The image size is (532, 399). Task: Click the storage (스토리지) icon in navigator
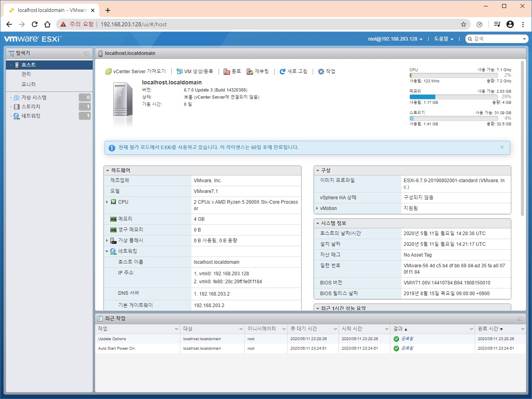[x=17, y=107]
